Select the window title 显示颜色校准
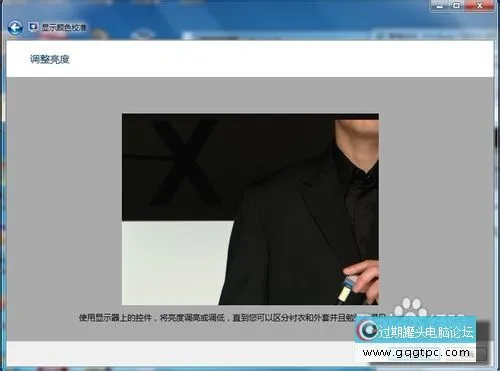The image size is (500, 371). coord(64,27)
